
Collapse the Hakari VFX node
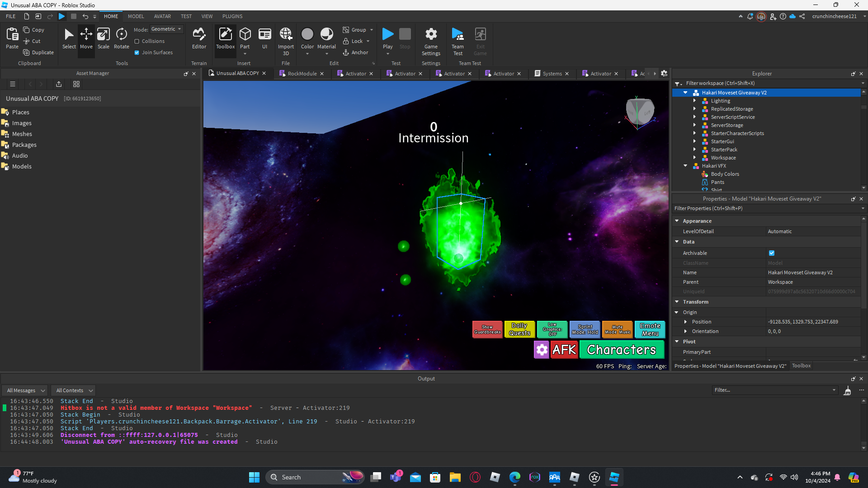coord(685,166)
